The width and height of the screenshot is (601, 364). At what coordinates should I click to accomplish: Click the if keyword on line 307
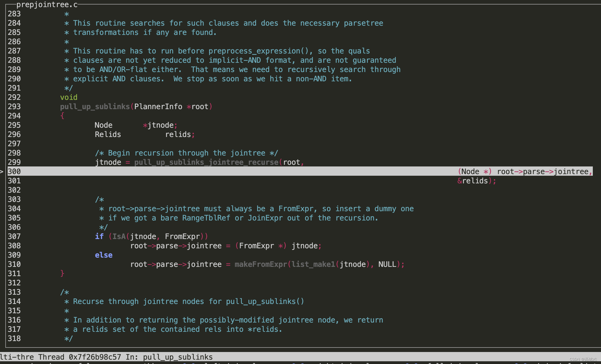pyautogui.click(x=99, y=236)
